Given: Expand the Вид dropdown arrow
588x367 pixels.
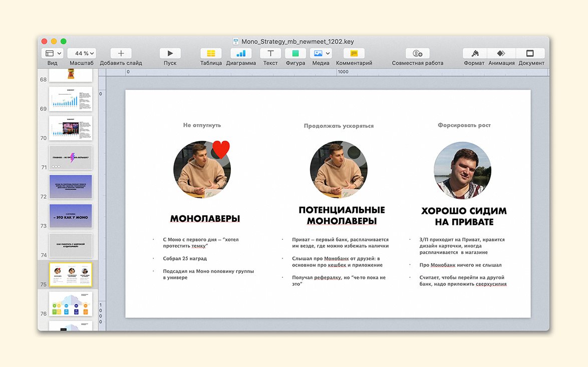Looking at the screenshot, I should pyautogui.click(x=59, y=53).
